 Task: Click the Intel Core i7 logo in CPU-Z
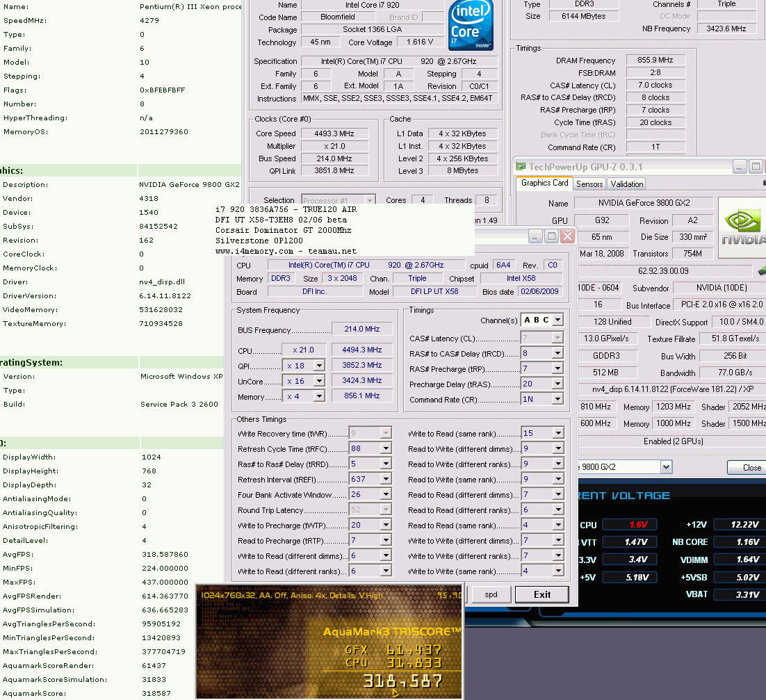coord(471,26)
